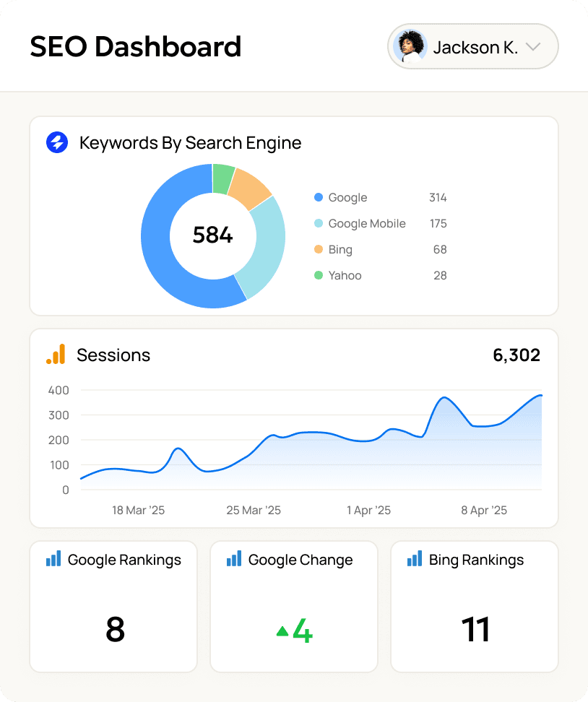Open the SEO Dashboard title heading
The width and height of the screenshot is (588, 702).
coord(136,46)
